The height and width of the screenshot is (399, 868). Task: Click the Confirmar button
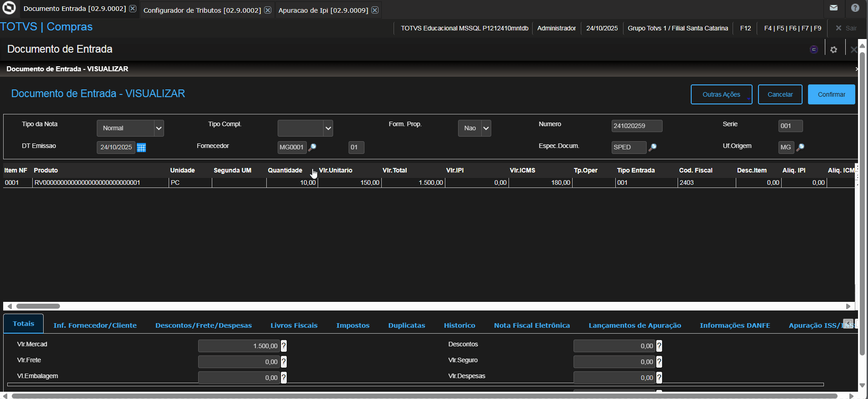tap(832, 94)
